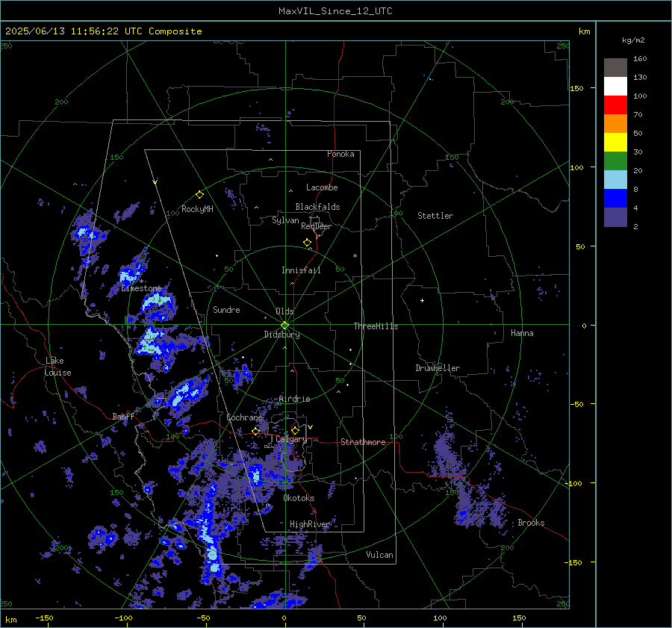Click the ThreeHills city label

point(376,326)
